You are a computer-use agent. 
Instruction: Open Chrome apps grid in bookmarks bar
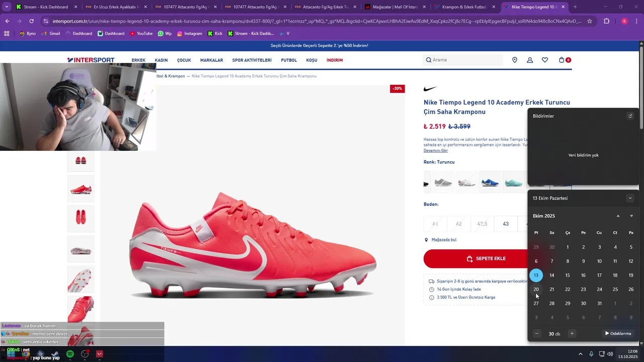tap(7, 33)
